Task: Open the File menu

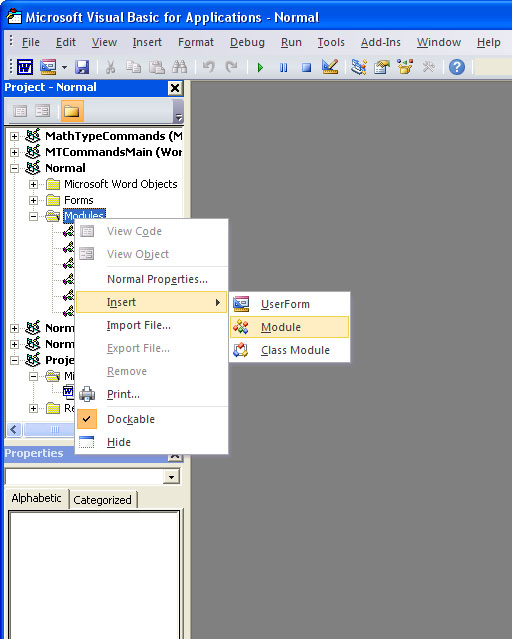Action: point(31,42)
